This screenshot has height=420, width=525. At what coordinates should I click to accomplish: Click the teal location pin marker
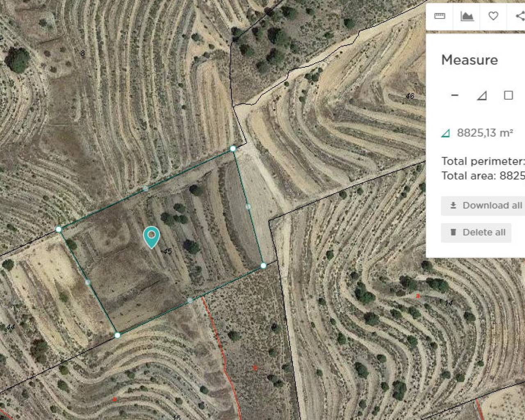[152, 237]
